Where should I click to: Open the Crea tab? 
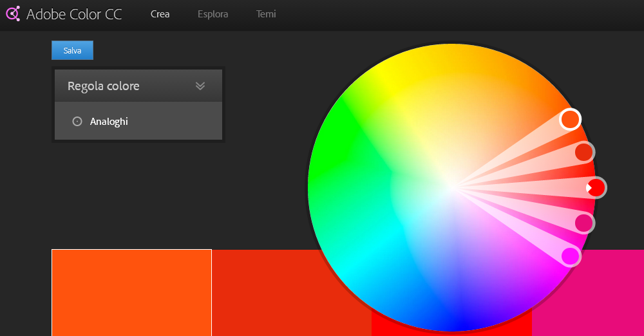point(160,14)
